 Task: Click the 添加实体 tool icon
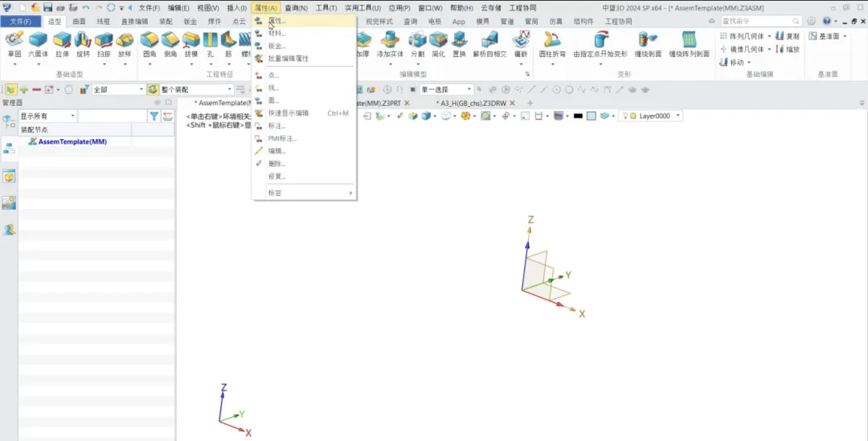390,39
